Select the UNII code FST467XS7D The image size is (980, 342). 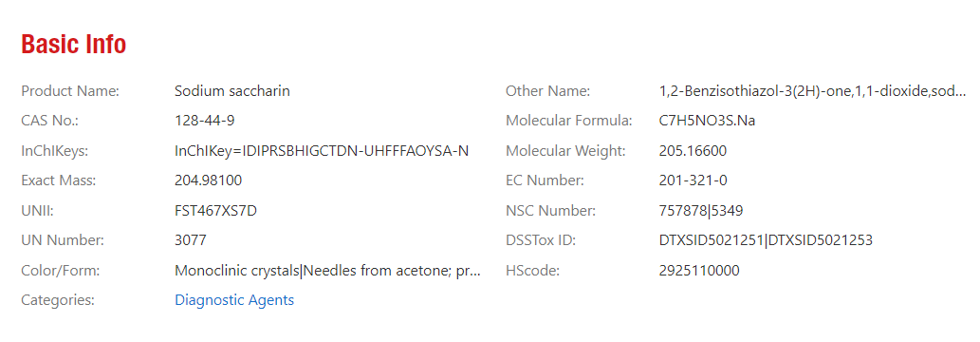tap(216, 211)
